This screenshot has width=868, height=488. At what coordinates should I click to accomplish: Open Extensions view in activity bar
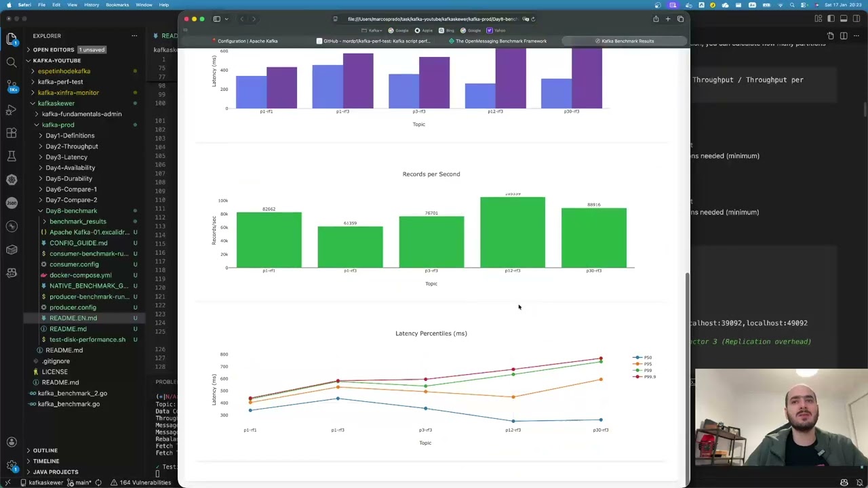[12, 133]
